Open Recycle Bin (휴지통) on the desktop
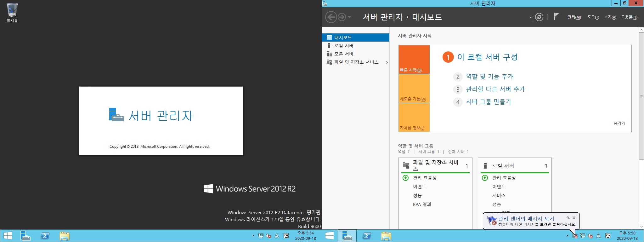The width and height of the screenshot is (644, 242). 12,13
